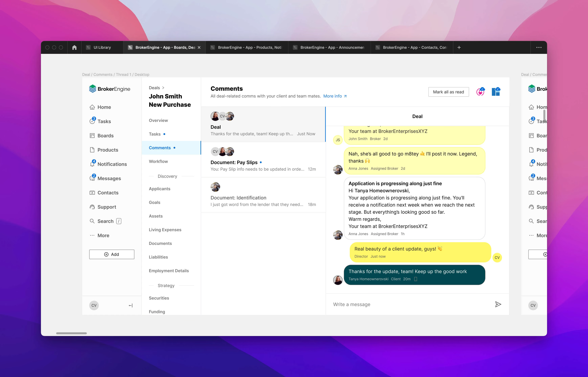Collapse the Discovery section
This screenshot has width=588, height=377.
click(x=167, y=176)
